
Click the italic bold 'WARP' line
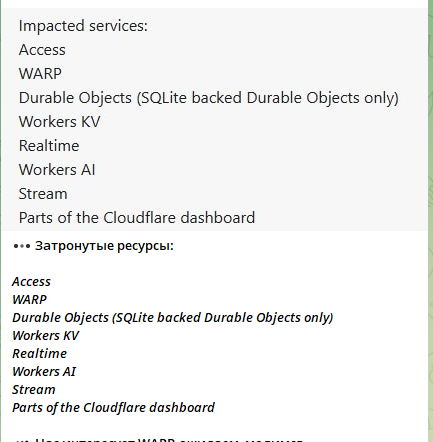[29, 300]
